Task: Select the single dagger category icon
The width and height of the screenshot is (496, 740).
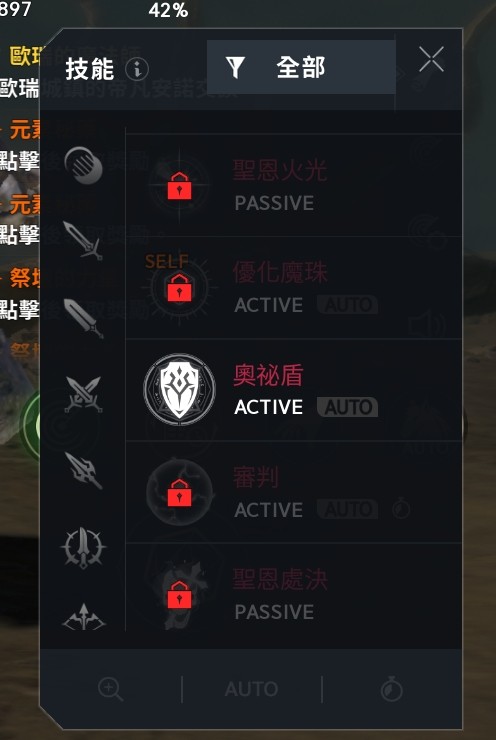Action: [x=83, y=241]
